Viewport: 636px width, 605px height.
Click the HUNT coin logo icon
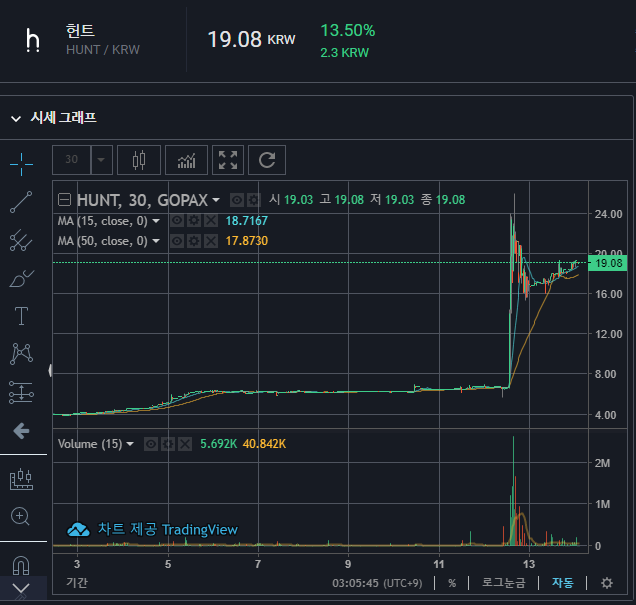pyautogui.click(x=33, y=40)
